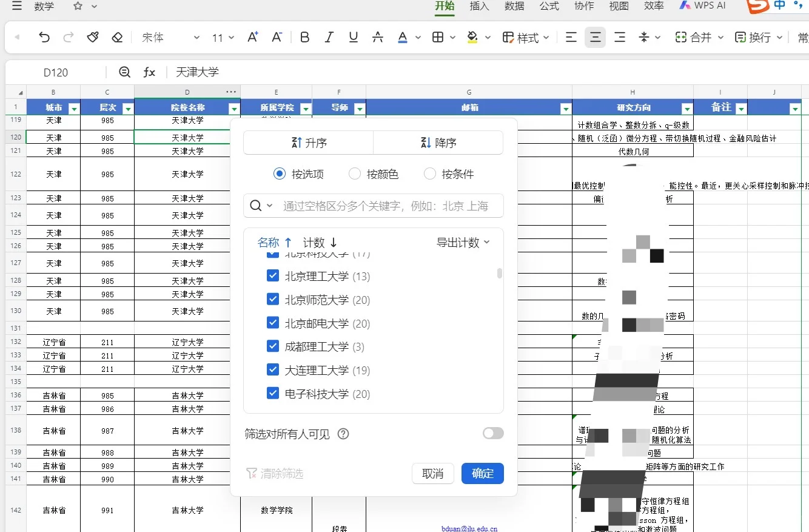Screen dimensions: 809x532
Task: Open the hamburger main menu
Action: [x=16, y=7]
